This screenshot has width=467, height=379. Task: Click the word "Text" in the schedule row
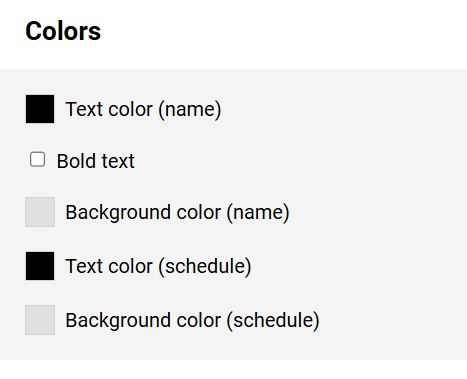point(84,266)
